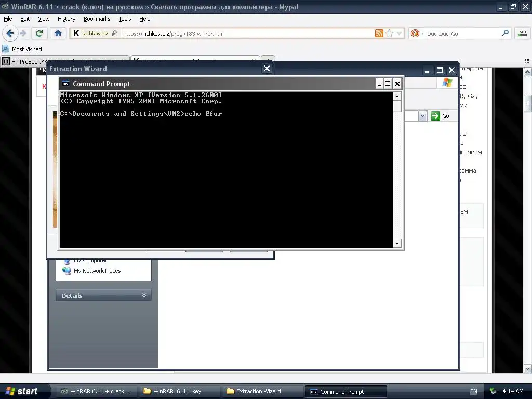Image resolution: width=532 pixels, height=399 pixels.
Task: Click the 4:14 AM clock
Action: coord(513,391)
